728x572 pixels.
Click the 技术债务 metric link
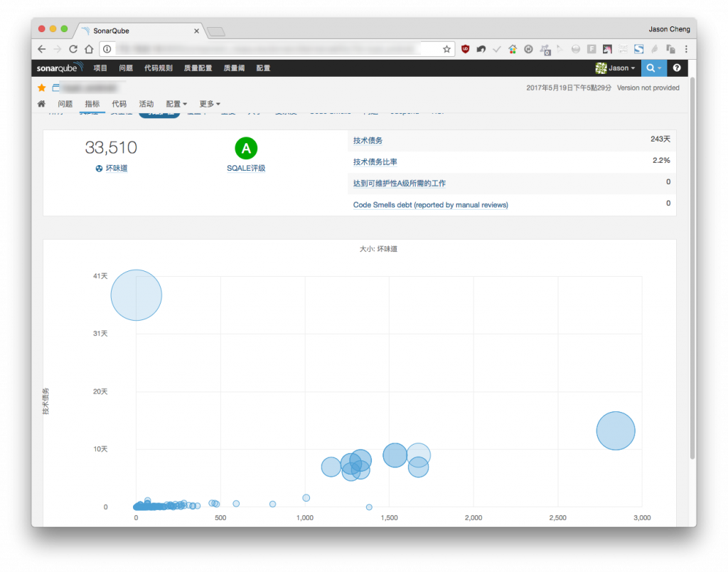point(368,140)
